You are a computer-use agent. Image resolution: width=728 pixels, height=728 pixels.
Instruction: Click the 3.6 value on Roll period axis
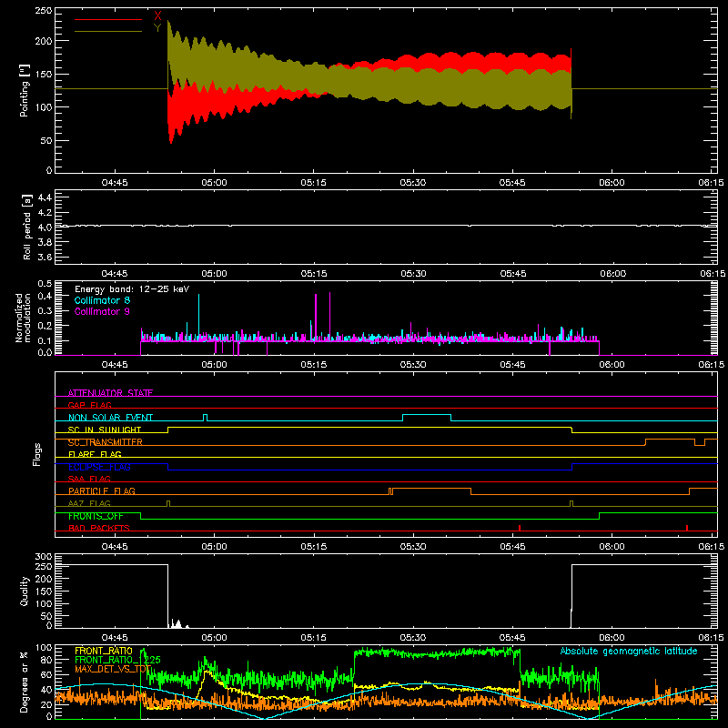click(45, 257)
